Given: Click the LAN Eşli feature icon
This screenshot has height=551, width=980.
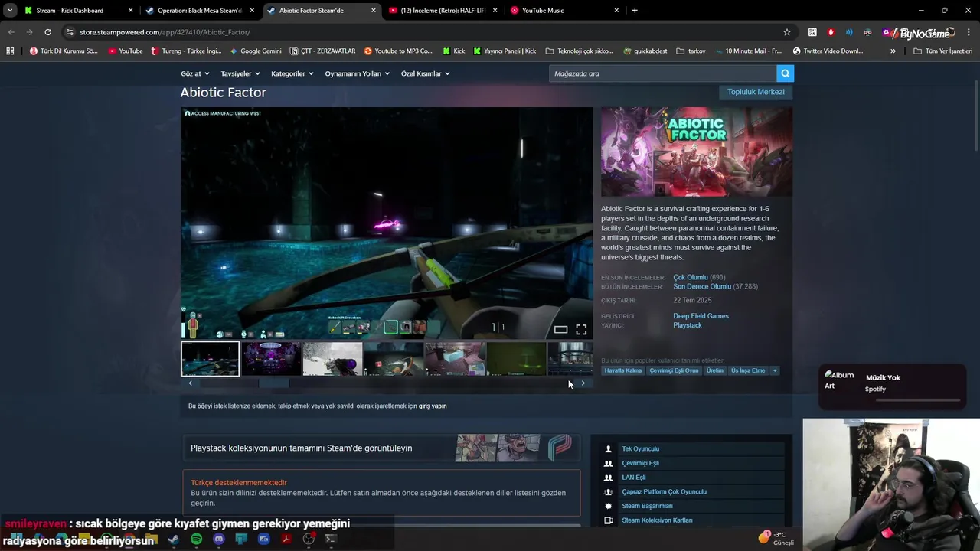Looking at the screenshot, I should click(x=609, y=478).
